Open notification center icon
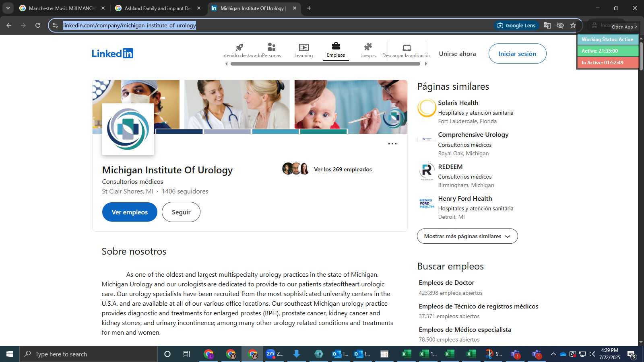This screenshot has height=362, width=644. [x=632, y=354]
